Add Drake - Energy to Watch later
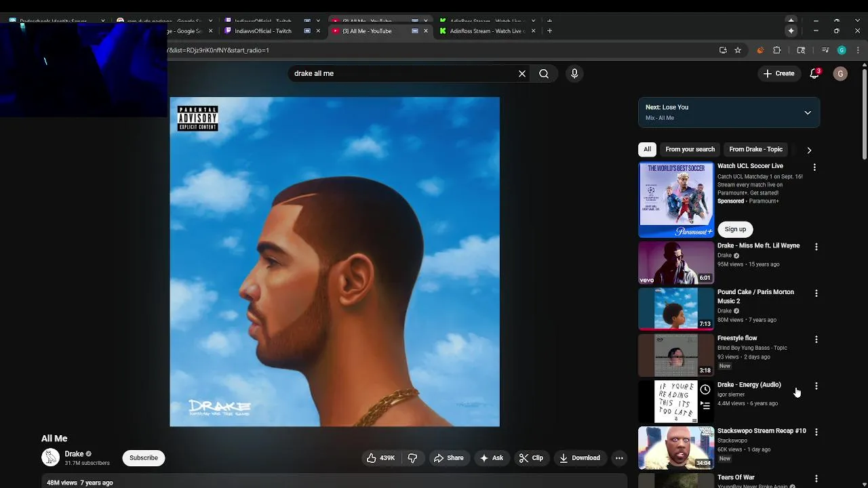The width and height of the screenshot is (868, 488). point(705,390)
